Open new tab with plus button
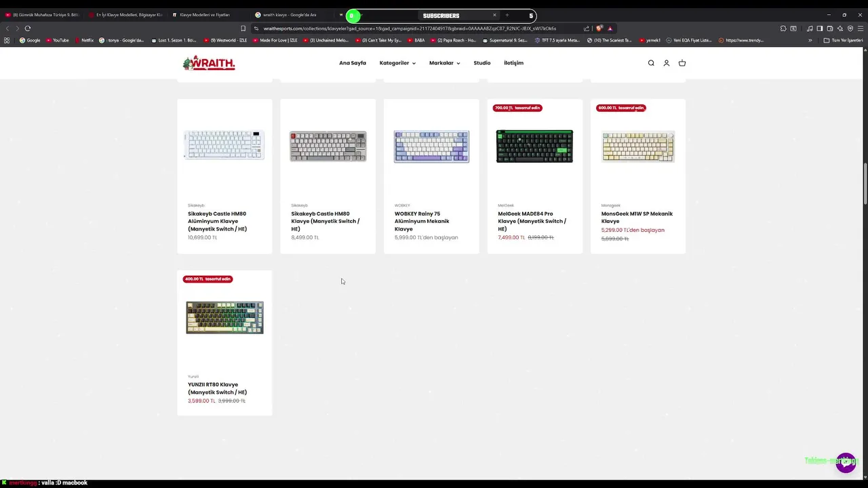 (507, 15)
